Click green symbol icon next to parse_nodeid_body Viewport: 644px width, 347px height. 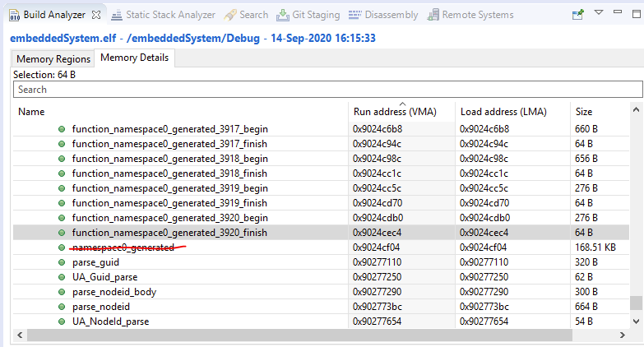[x=62, y=292]
